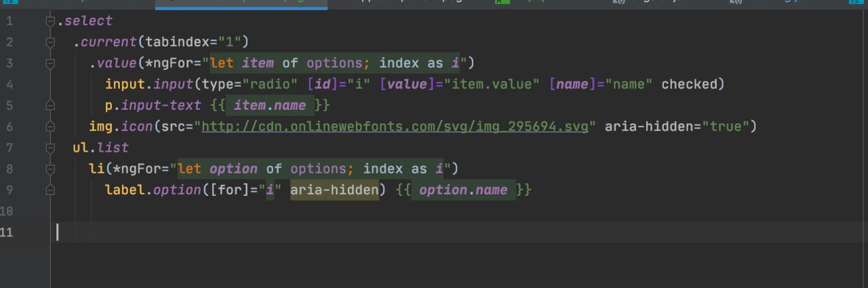Click the item.name interpolation expression

click(270, 106)
